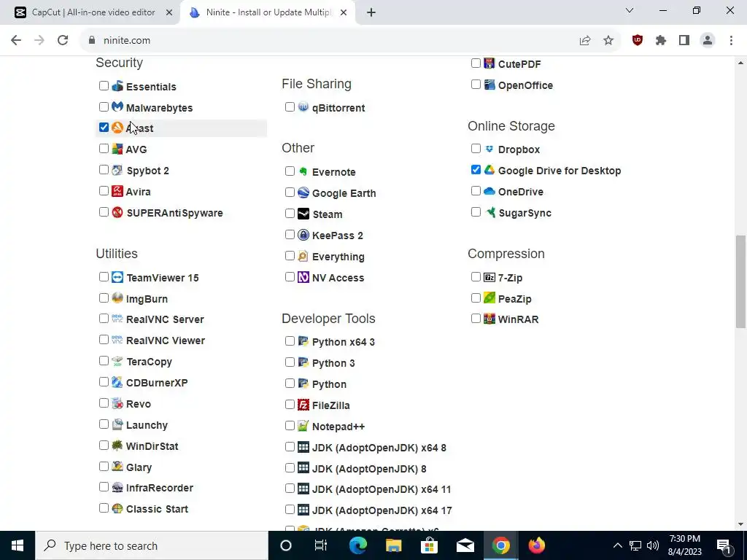Click the Steam logo icon
This screenshot has height=560, width=747.
pos(303,214)
